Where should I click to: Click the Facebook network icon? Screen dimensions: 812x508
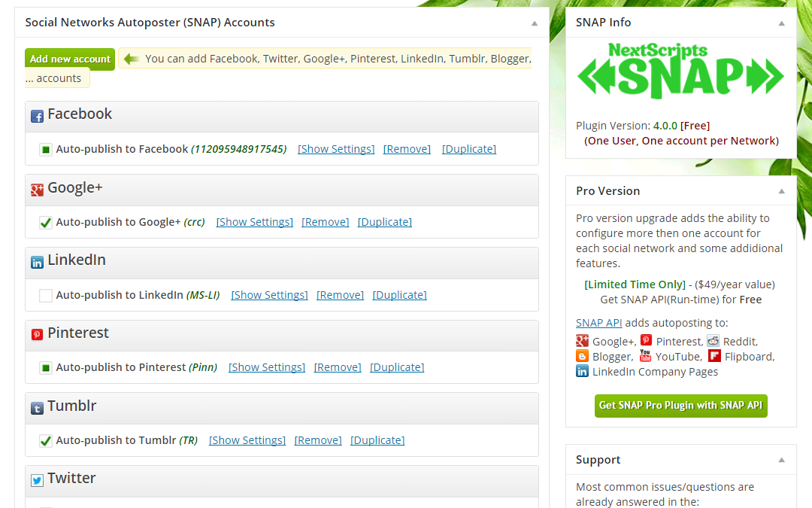(37, 116)
